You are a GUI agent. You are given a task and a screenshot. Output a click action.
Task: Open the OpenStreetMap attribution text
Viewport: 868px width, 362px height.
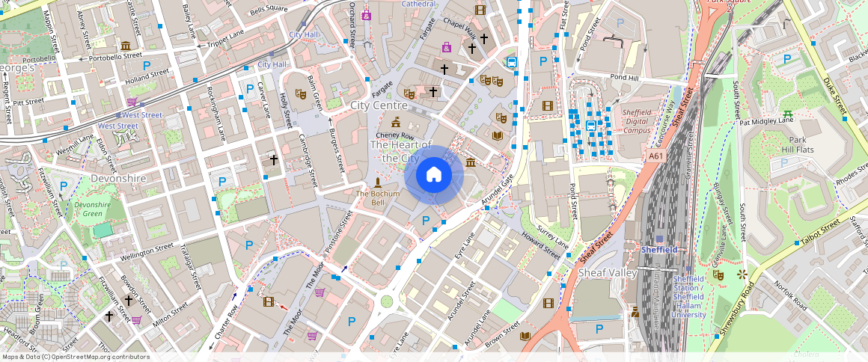pos(76,357)
